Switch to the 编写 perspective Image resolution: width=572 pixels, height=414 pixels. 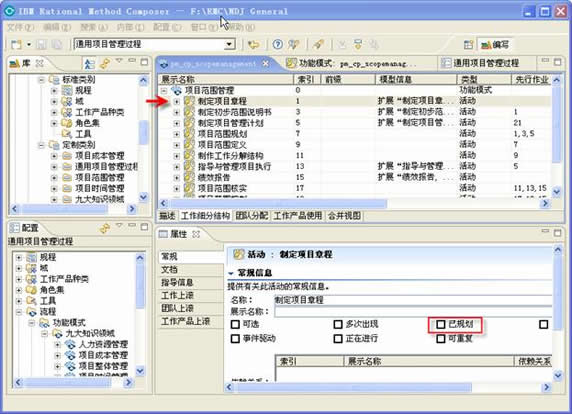(495, 45)
